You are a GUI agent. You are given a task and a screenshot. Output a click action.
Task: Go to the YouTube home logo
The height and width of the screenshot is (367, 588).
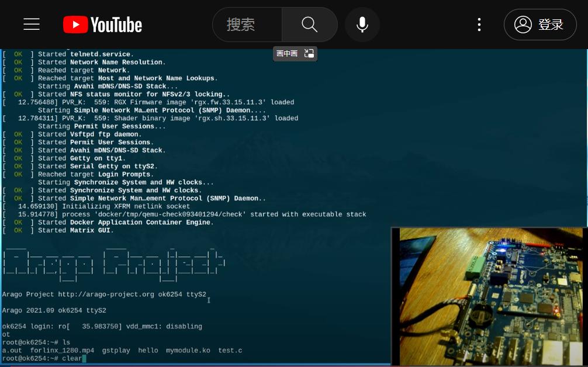103,25
